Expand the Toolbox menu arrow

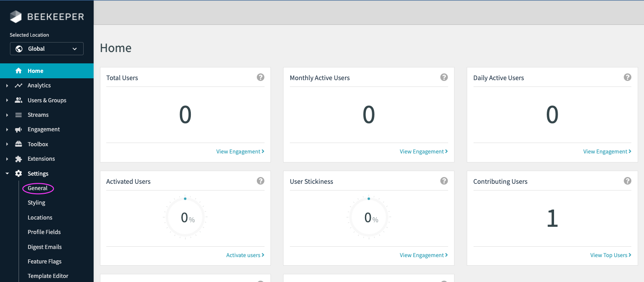(x=7, y=144)
